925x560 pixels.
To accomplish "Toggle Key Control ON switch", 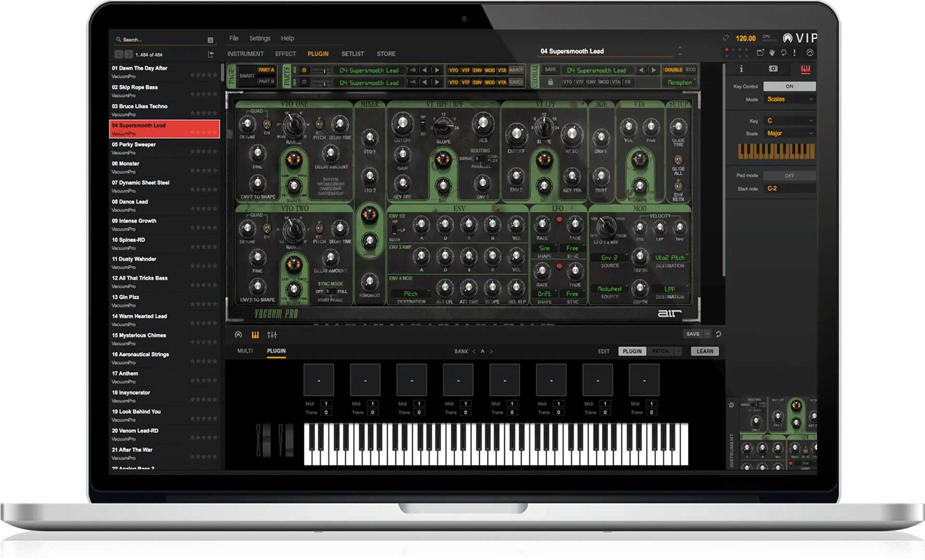I will [789, 86].
